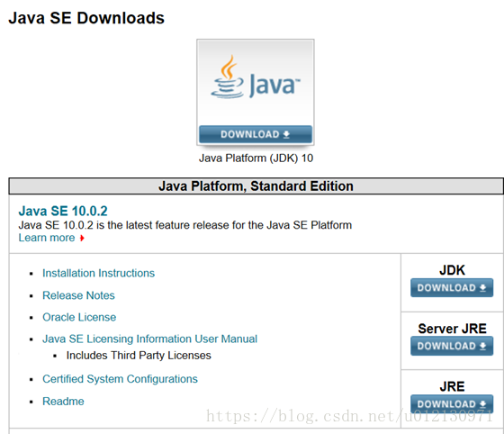This screenshot has width=504, height=434.
Task: Click the Server JRE DOWNLOAD button
Action: pyautogui.click(x=452, y=346)
